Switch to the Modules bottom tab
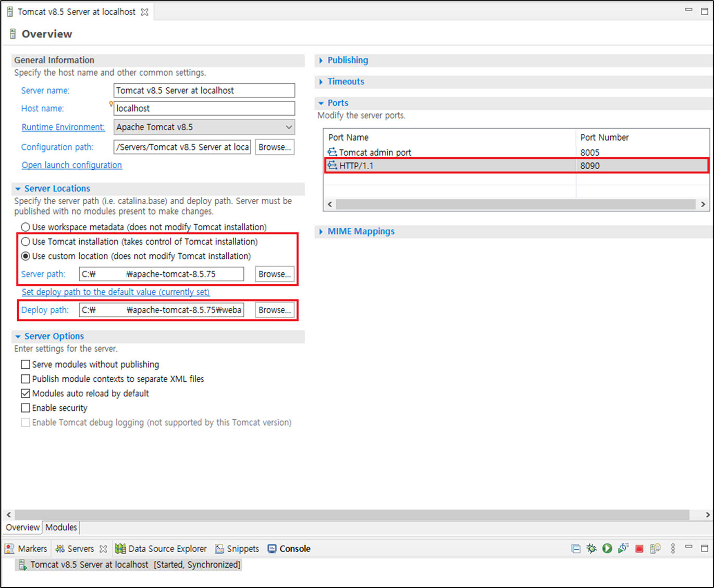714x588 pixels. (x=61, y=527)
